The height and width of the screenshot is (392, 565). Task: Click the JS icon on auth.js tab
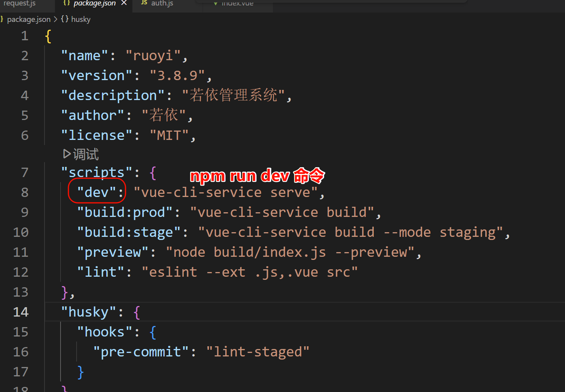click(144, 3)
